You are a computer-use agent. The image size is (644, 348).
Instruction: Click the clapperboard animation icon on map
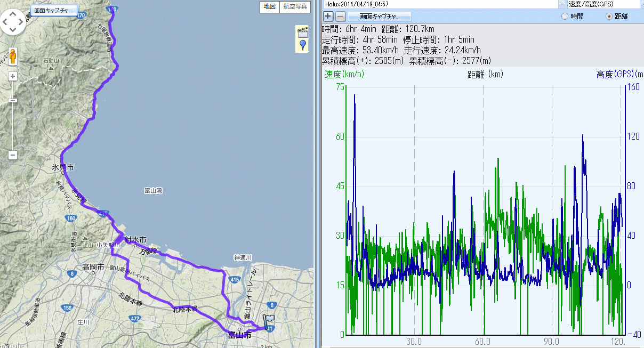pos(303,31)
